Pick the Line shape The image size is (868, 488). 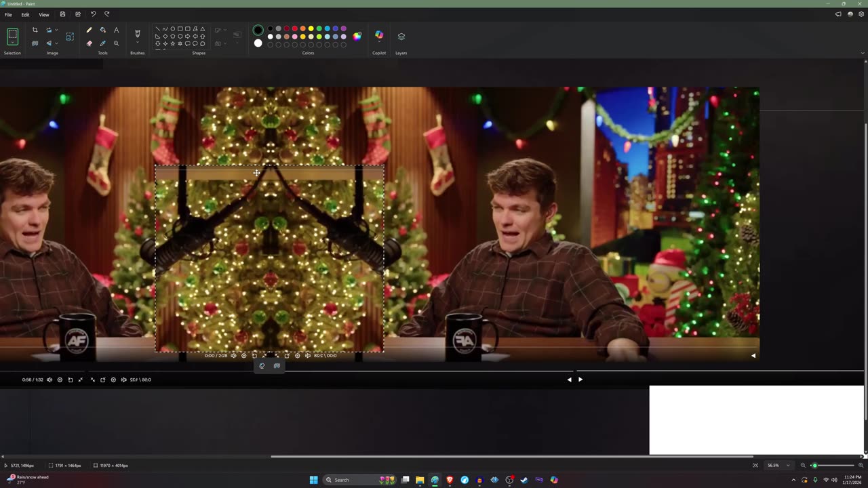(x=157, y=29)
